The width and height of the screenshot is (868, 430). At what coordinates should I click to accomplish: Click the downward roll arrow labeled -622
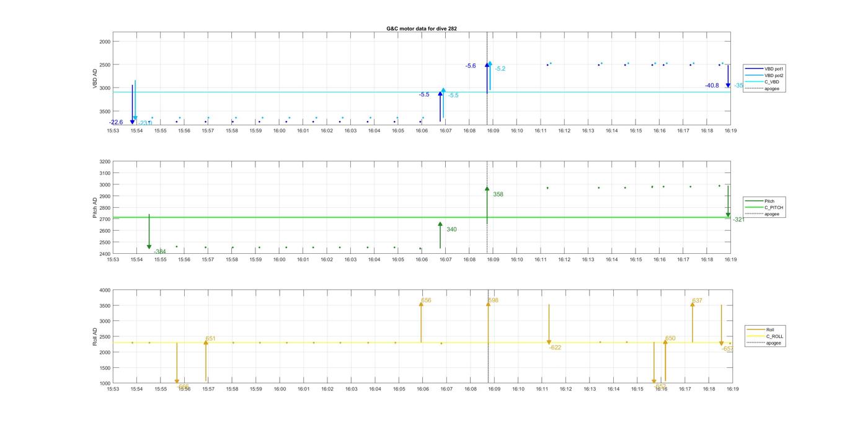coord(549,325)
